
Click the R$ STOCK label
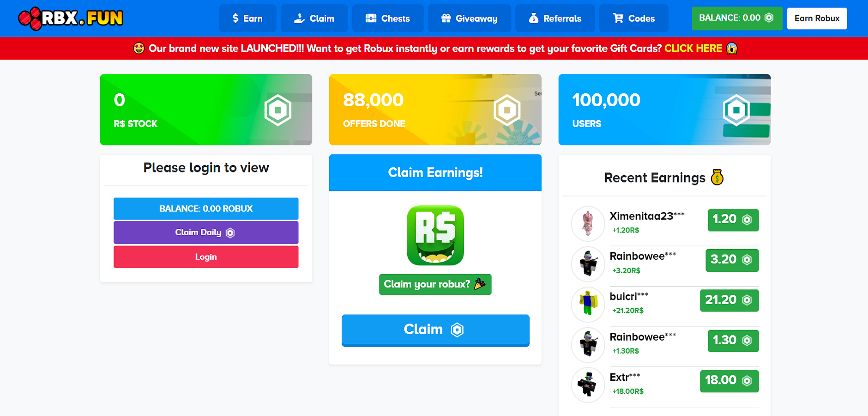(135, 124)
